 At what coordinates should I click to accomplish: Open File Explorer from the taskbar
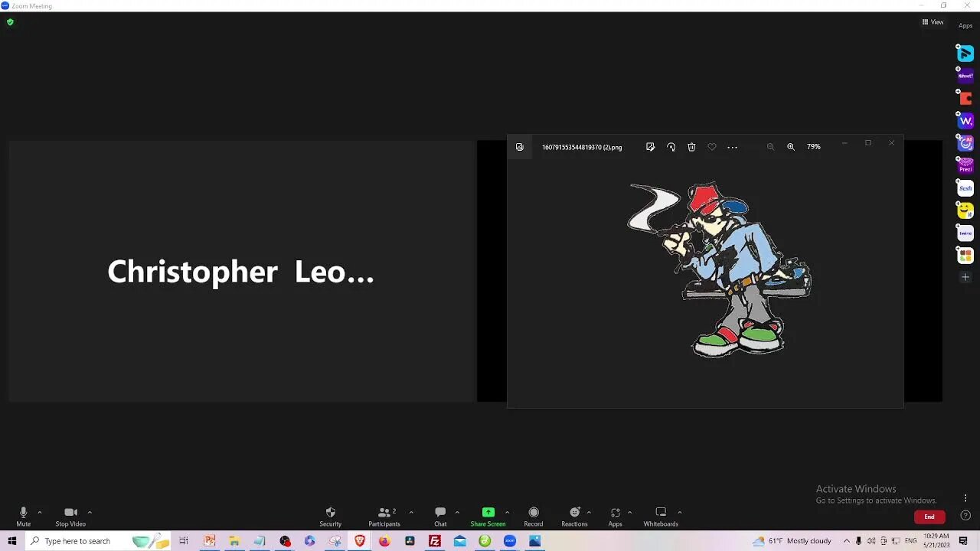coord(234,541)
